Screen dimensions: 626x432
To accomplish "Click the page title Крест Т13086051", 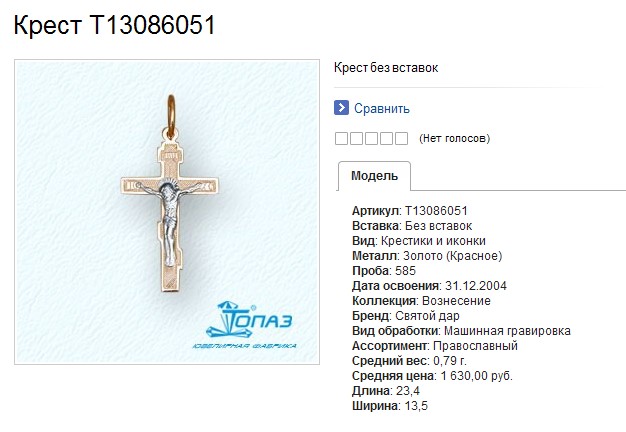I will point(115,25).
